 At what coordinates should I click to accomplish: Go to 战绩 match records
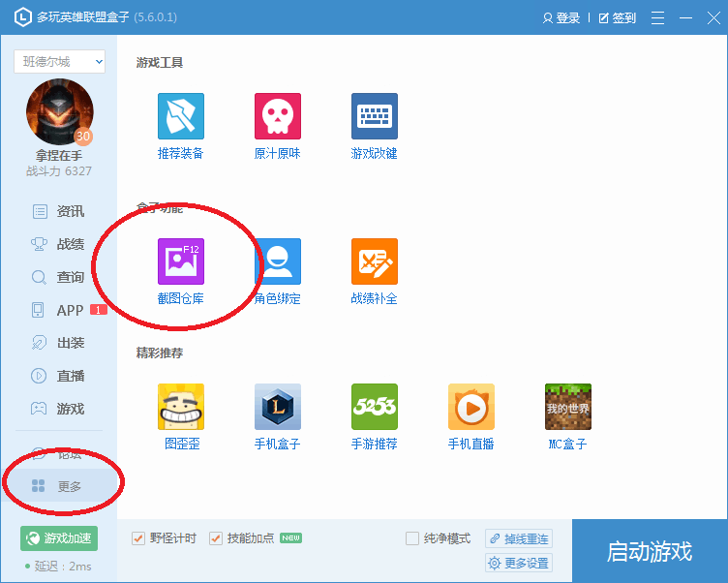[x=58, y=244]
